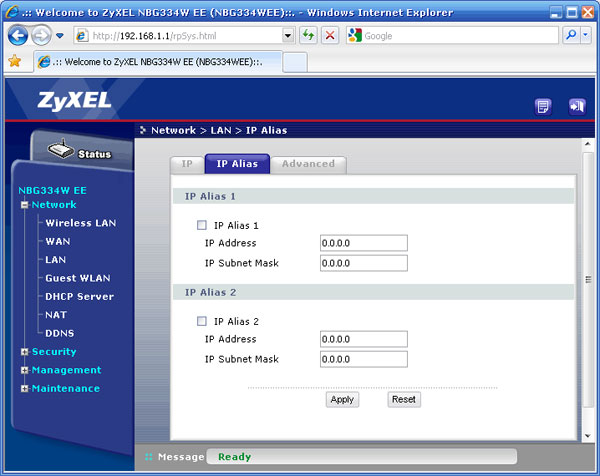Image resolution: width=600 pixels, height=476 pixels.
Task: Click the search magnifier icon
Action: (x=571, y=35)
